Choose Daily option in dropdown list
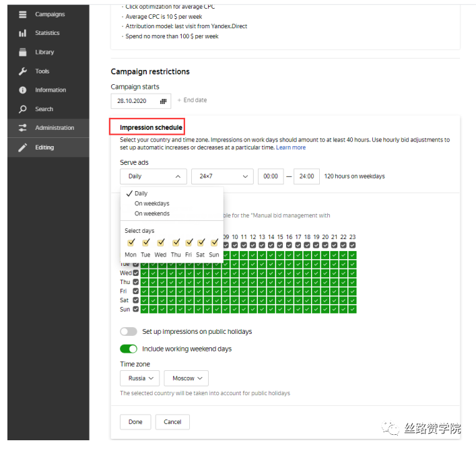 click(x=141, y=193)
